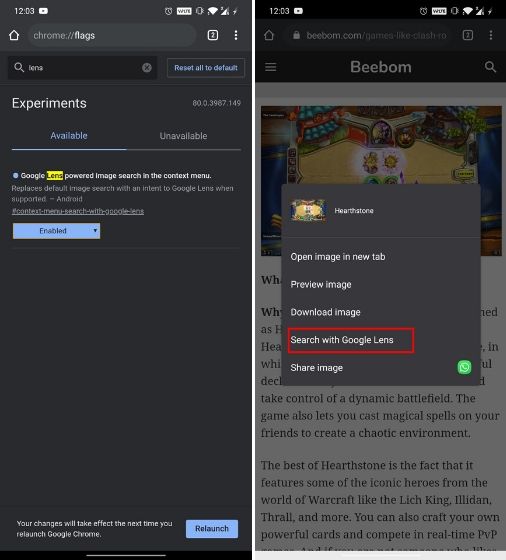Screen dimensions: 506x560
Task: Share image via the WhatsApp icon
Action: (464, 367)
